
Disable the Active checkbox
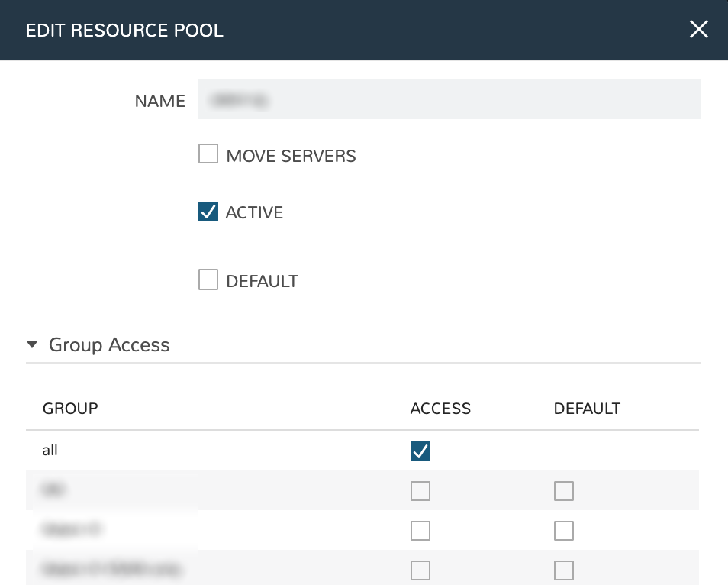(208, 212)
